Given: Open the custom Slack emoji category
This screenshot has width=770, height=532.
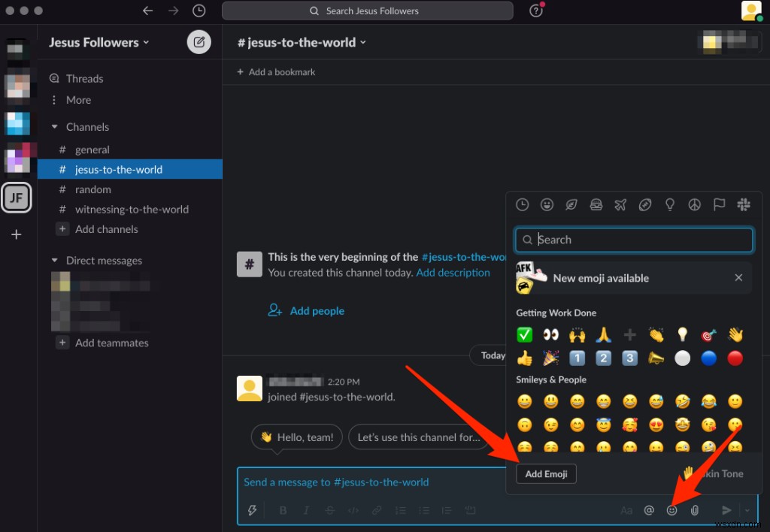Looking at the screenshot, I should [x=743, y=204].
